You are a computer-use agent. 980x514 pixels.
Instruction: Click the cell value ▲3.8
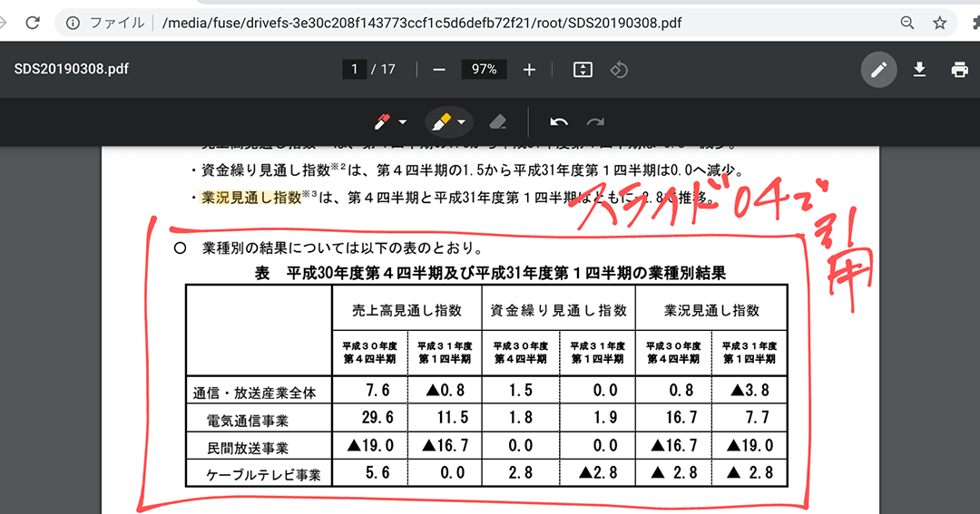[750, 390]
